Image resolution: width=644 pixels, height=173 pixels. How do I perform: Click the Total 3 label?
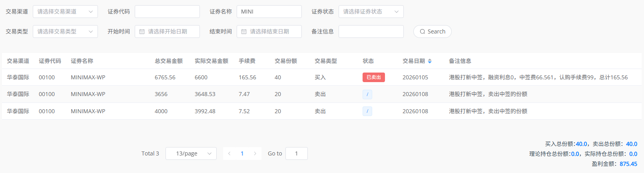pyautogui.click(x=150, y=153)
